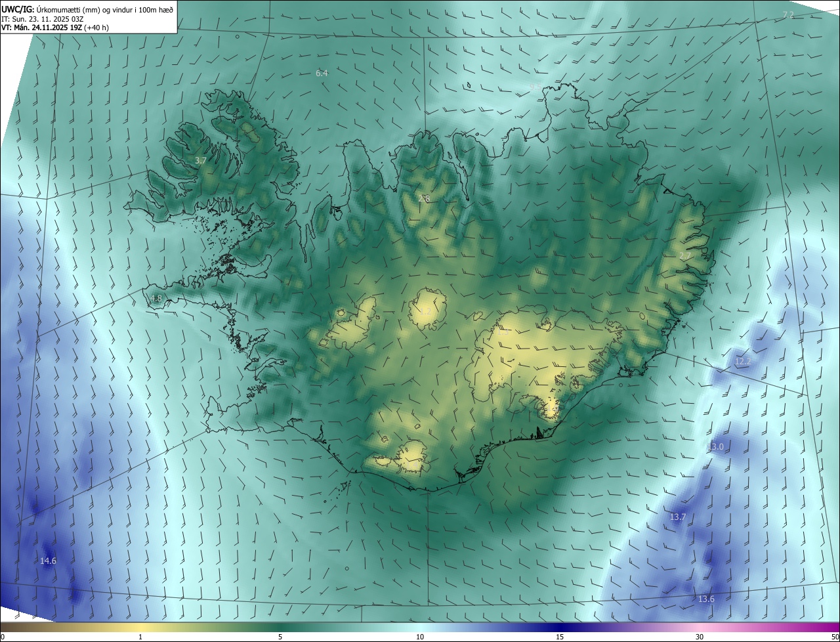This screenshot has height=642, width=840.
Task: Click the "10" tick label on the color scale
Action: point(420,637)
